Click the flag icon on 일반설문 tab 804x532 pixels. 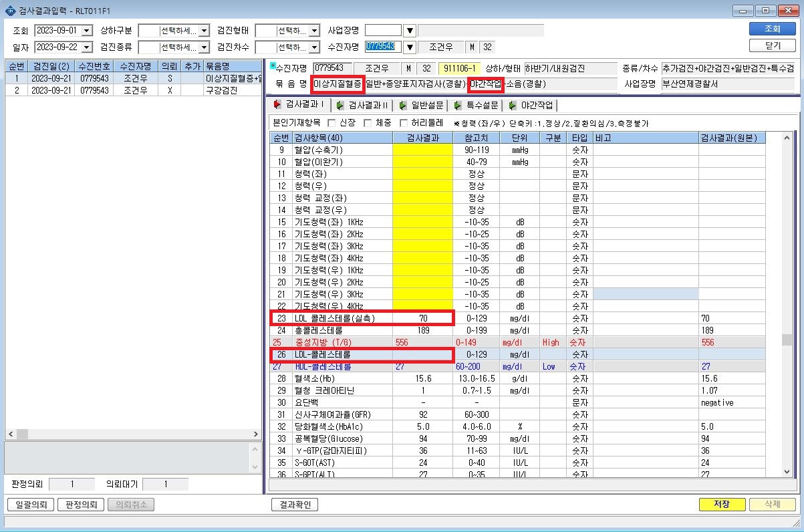pos(403,105)
